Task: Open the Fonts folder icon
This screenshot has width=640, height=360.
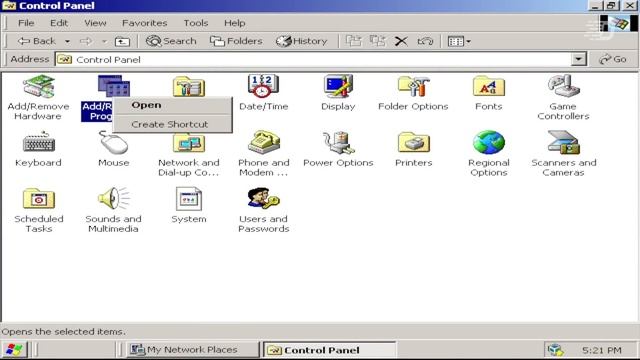Action: [489, 86]
